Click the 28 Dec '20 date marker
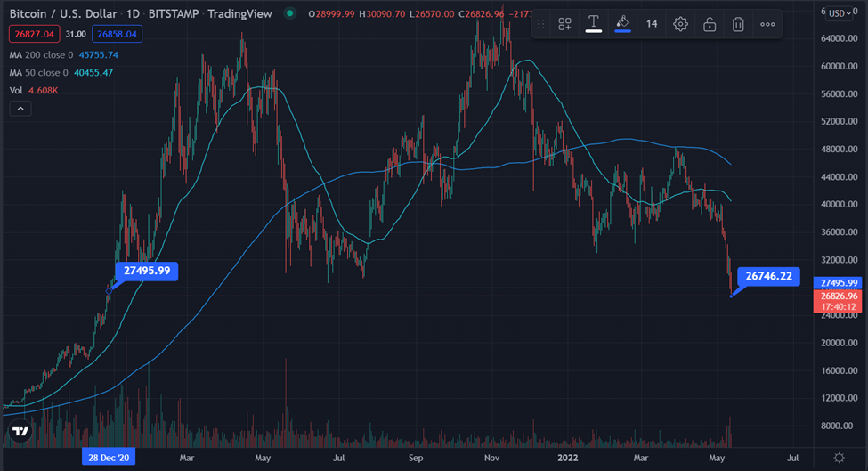 (109, 457)
